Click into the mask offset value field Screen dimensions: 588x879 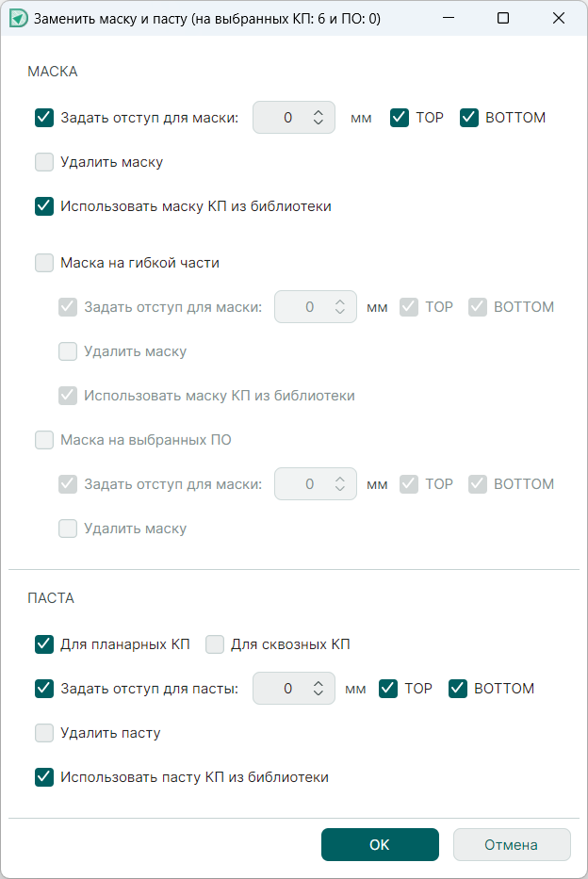285,118
